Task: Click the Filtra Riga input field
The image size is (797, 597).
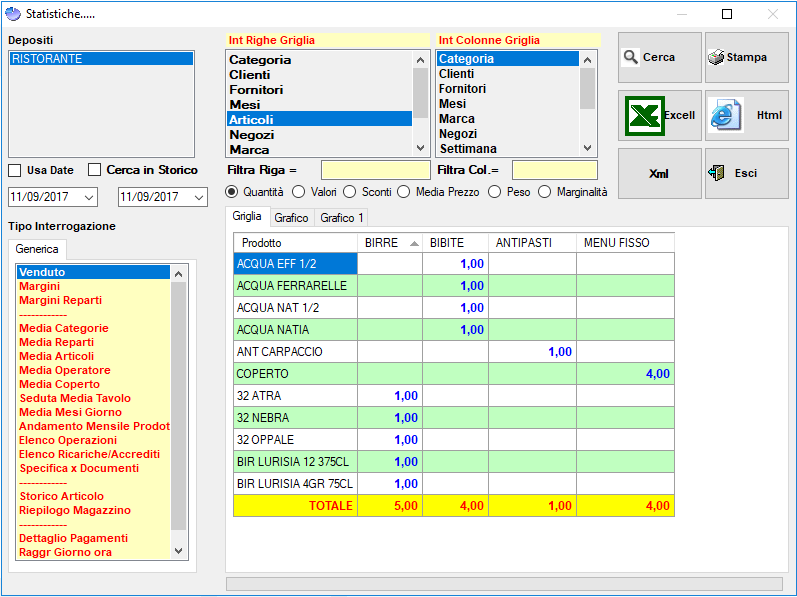Action: coord(376,170)
